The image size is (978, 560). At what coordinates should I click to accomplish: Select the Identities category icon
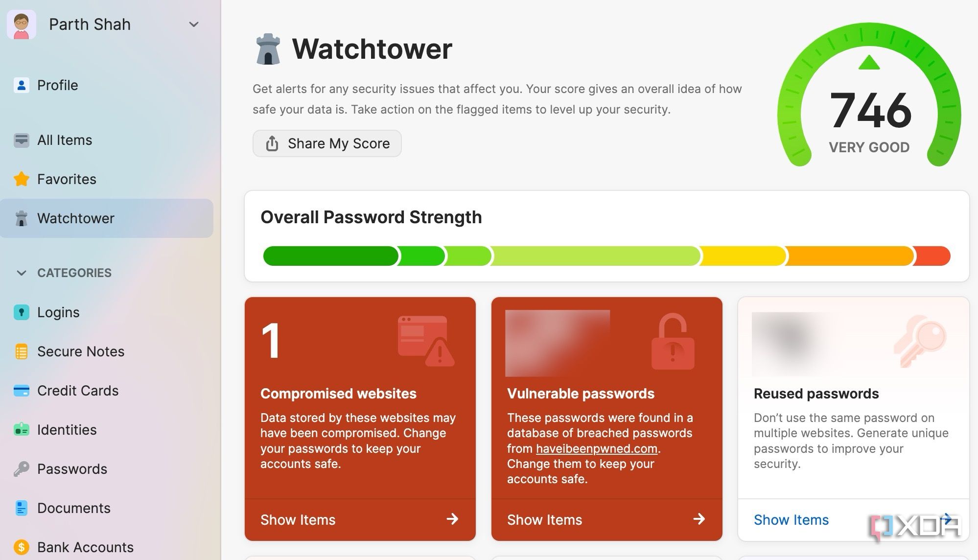[x=22, y=430]
